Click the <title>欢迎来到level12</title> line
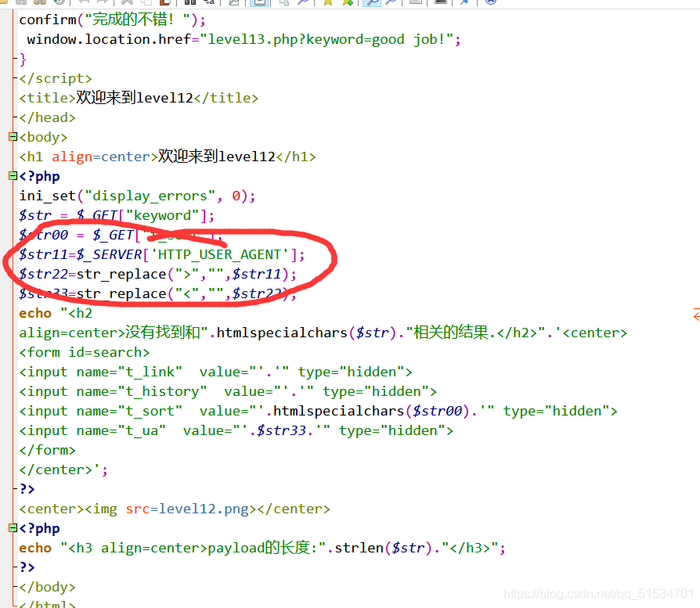The height and width of the screenshot is (608, 700). click(x=139, y=98)
